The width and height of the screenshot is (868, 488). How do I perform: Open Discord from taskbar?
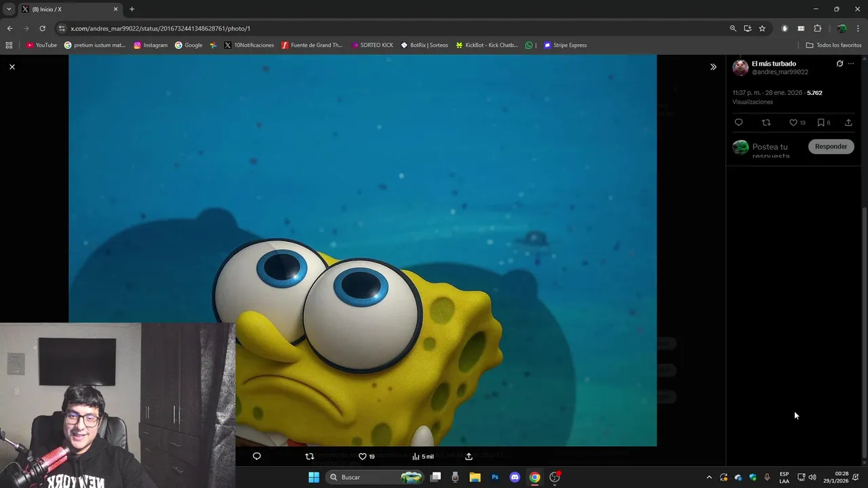pyautogui.click(x=515, y=477)
